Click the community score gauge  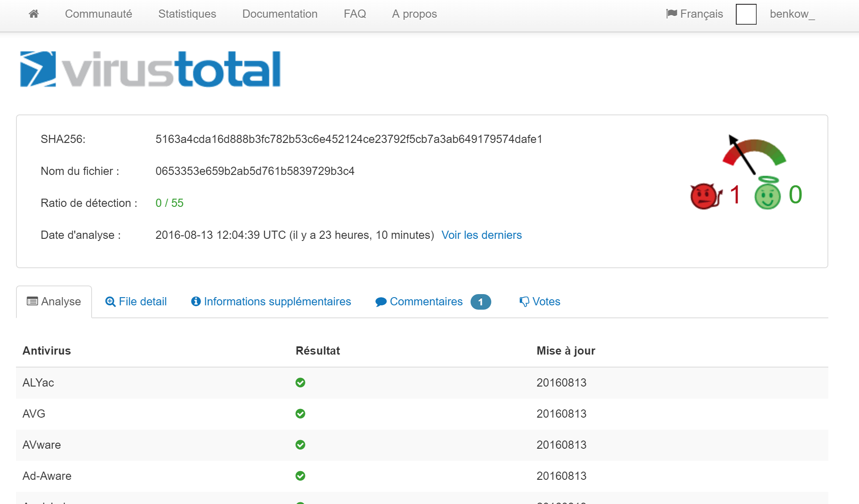pyautogui.click(x=754, y=154)
